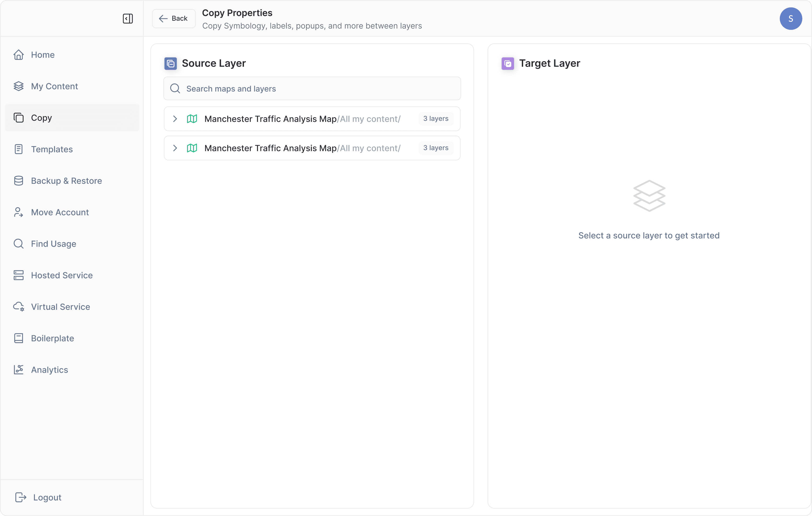Click the My Content layers icon

pos(19,86)
